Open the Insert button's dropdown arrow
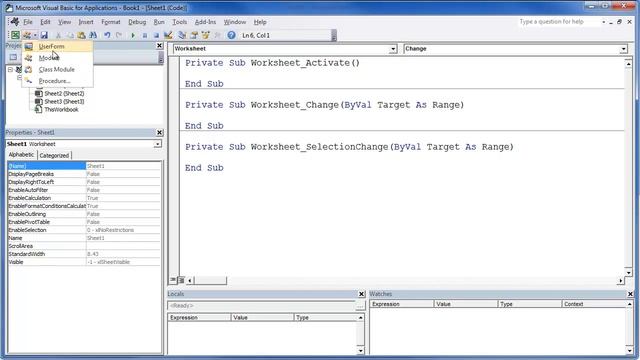Image resolution: width=640 pixels, height=360 pixels. click(35, 36)
